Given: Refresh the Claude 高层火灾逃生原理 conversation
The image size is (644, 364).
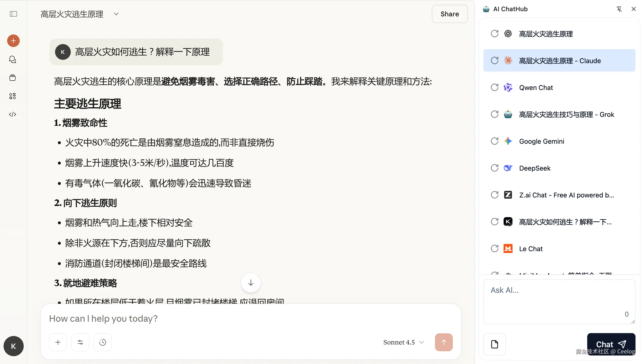Looking at the screenshot, I should (495, 60).
